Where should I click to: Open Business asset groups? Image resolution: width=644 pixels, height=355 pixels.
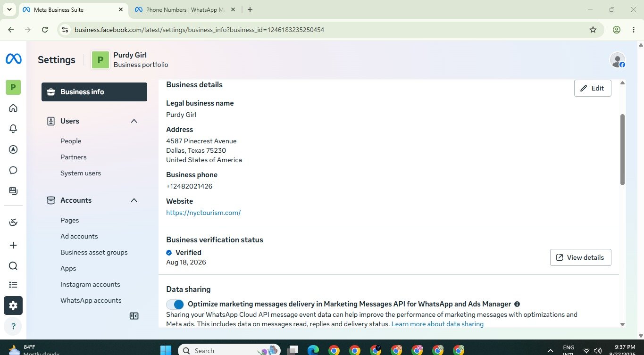tap(94, 252)
